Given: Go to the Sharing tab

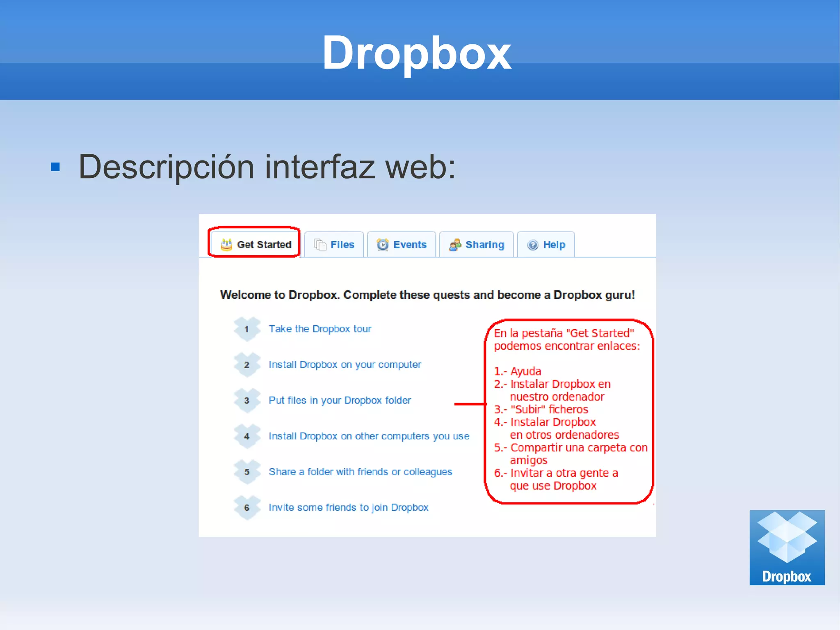Looking at the screenshot, I should tap(476, 245).
